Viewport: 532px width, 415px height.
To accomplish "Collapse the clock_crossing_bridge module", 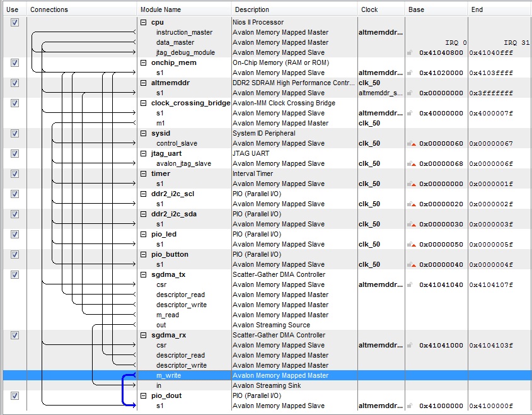I will (144, 103).
